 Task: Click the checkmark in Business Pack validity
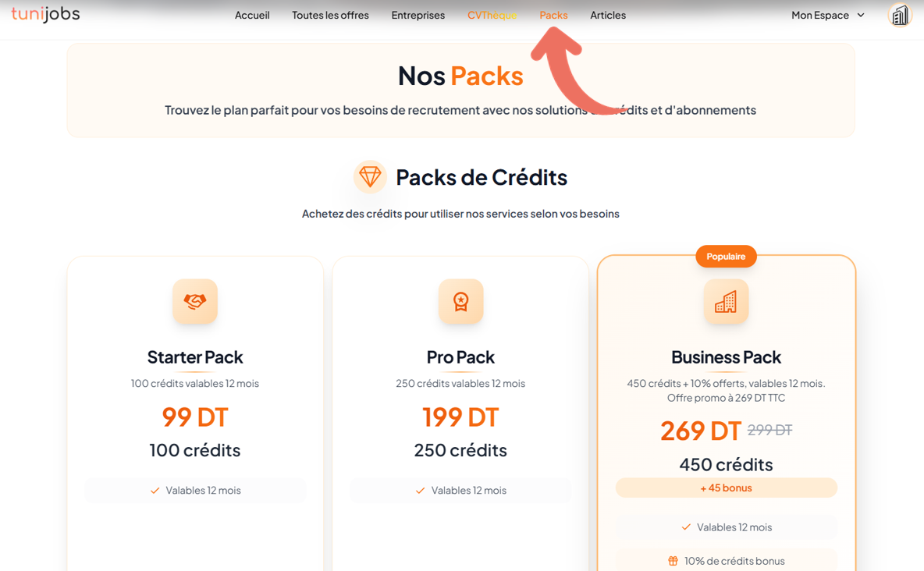(686, 527)
